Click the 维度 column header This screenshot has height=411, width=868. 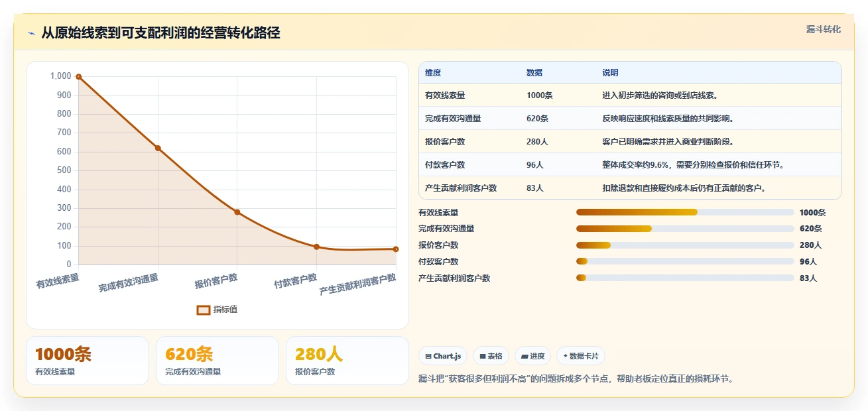click(433, 73)
